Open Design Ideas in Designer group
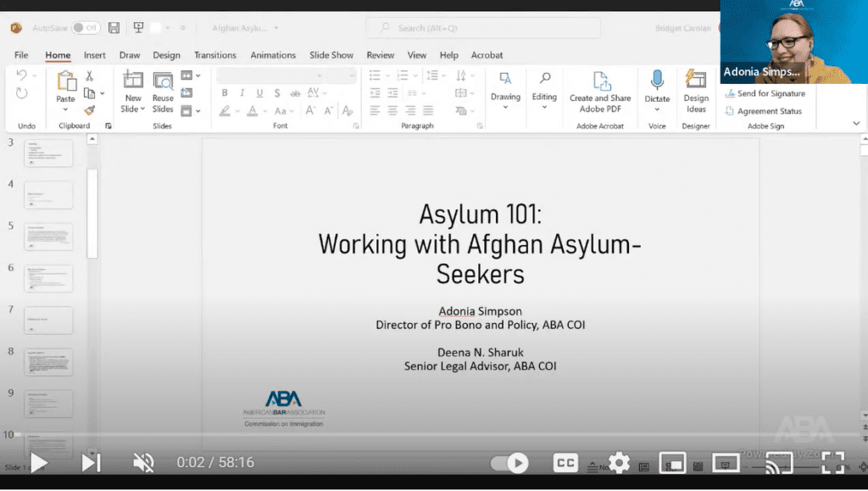 (x=696, y=92)
